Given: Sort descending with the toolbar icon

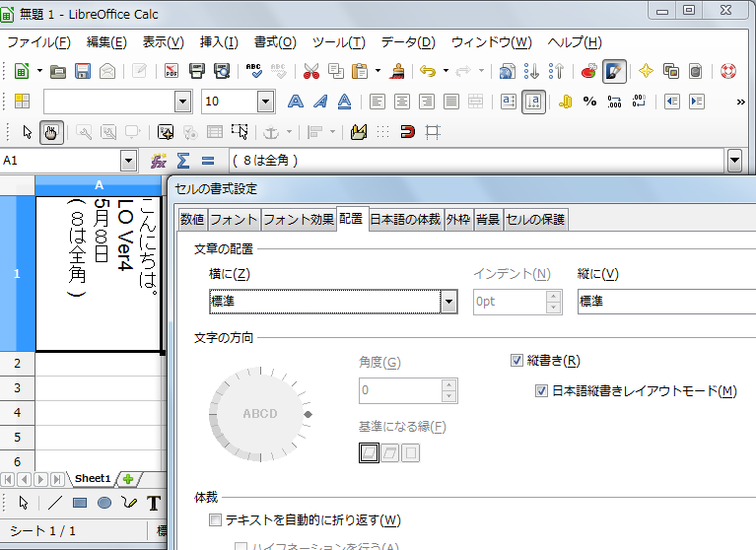Looking at the screenshot, I should 556,71.
